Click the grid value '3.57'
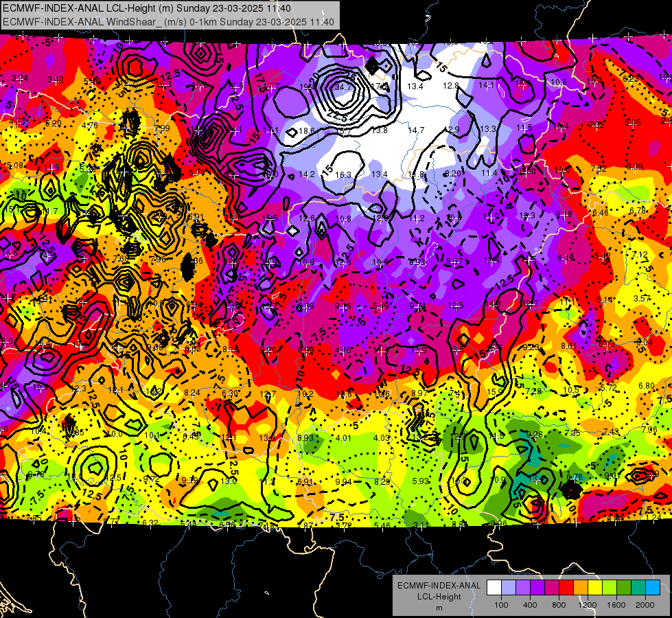Screen dimensions: 672x618 point(642,298)
